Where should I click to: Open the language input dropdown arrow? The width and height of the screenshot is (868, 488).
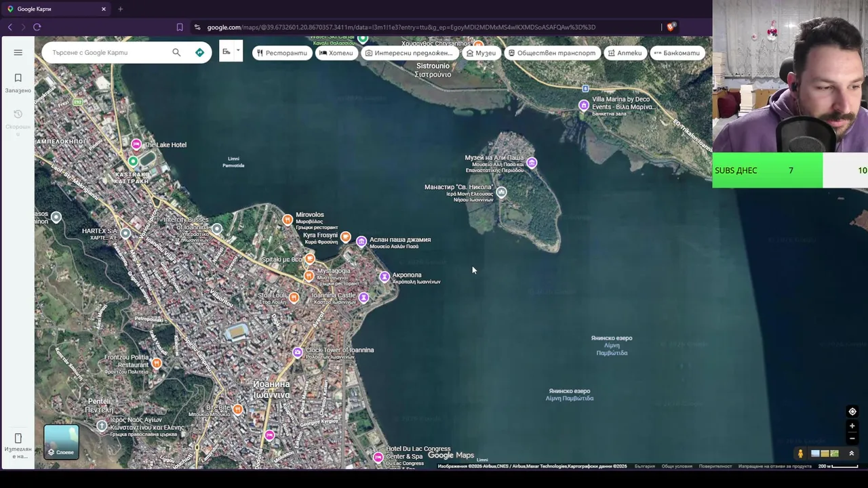[x=238, y=51]
